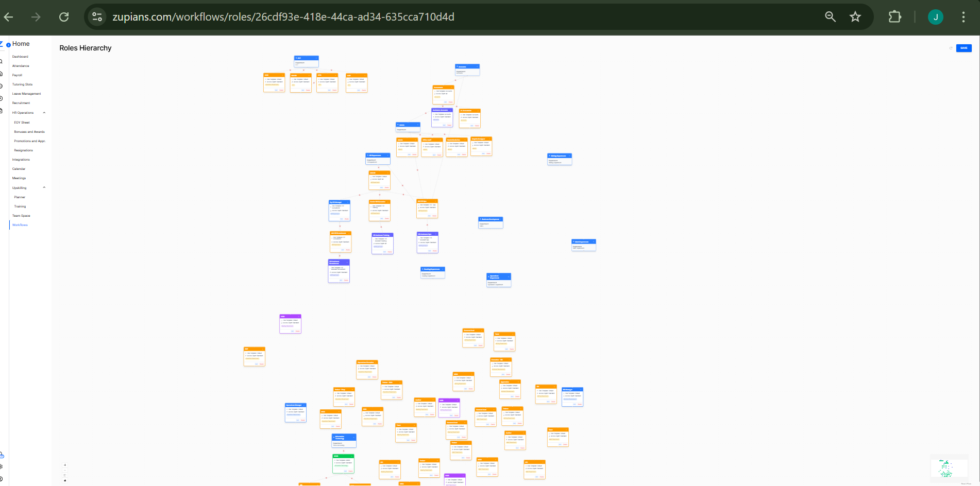
Task: Bookmark the page with the star icon
Action: coord(855,16)
